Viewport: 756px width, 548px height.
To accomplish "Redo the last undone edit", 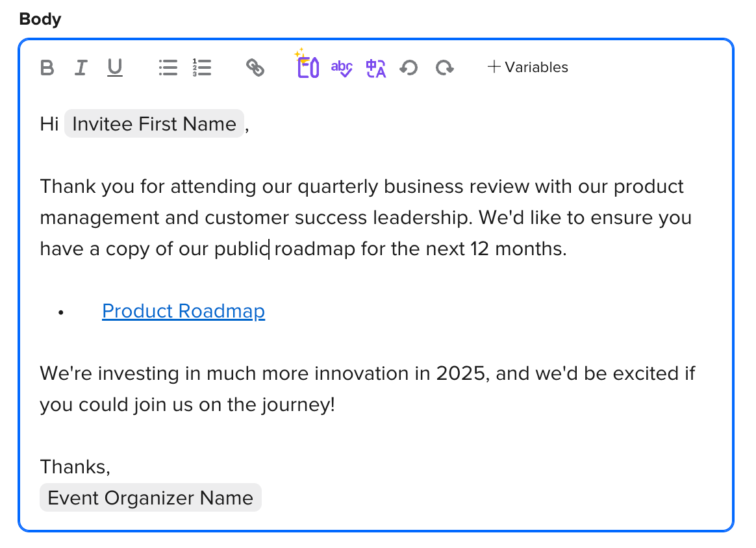I will click(x=445, y=68).
